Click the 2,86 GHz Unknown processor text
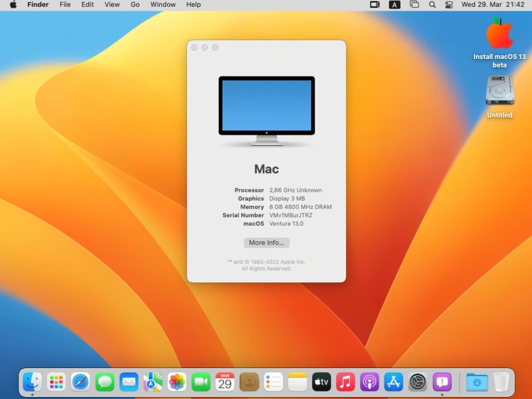Viewport: 532px width, 399px height. (295, 190)
